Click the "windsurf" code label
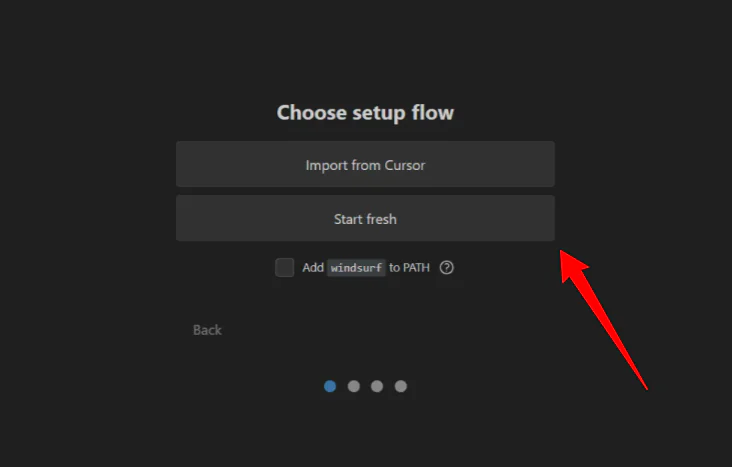Image resolution: width=732 pixels, height=467 pixels. 357,268
